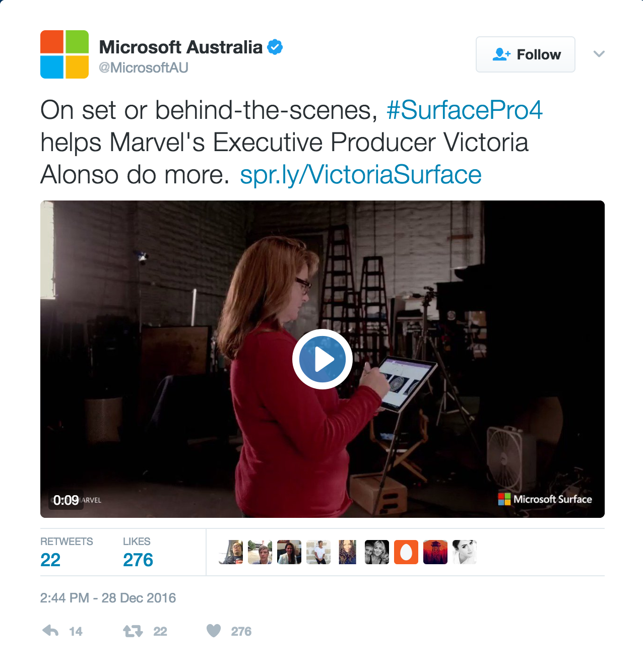Click the @MicrosoftAU handle
Image resolution: width=643 pixels, height=672 pixels.
(x=144, y=68)
